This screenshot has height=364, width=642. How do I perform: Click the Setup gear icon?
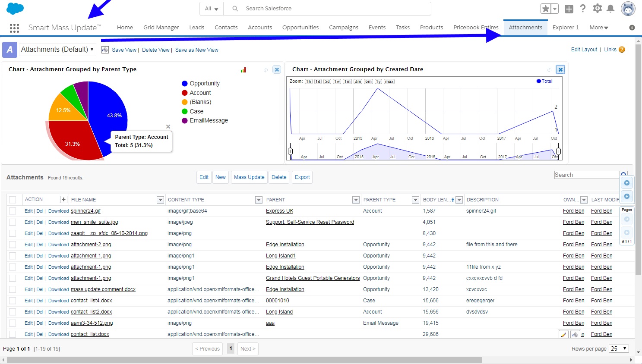[597, 9]
